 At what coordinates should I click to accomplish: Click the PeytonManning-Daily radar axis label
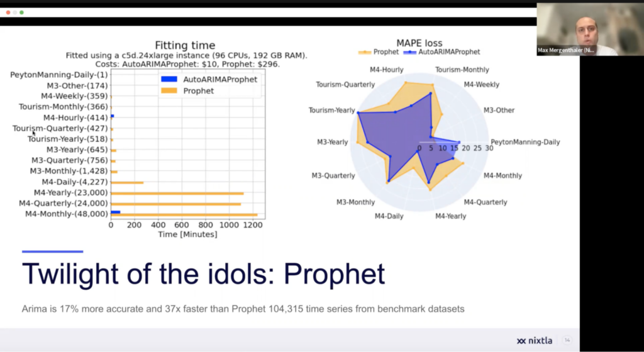click(525, 142)
